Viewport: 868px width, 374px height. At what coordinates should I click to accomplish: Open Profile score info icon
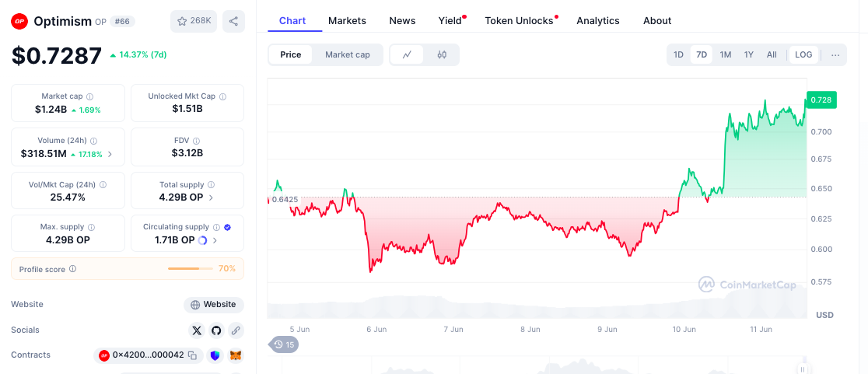click(x=72, y=269)
